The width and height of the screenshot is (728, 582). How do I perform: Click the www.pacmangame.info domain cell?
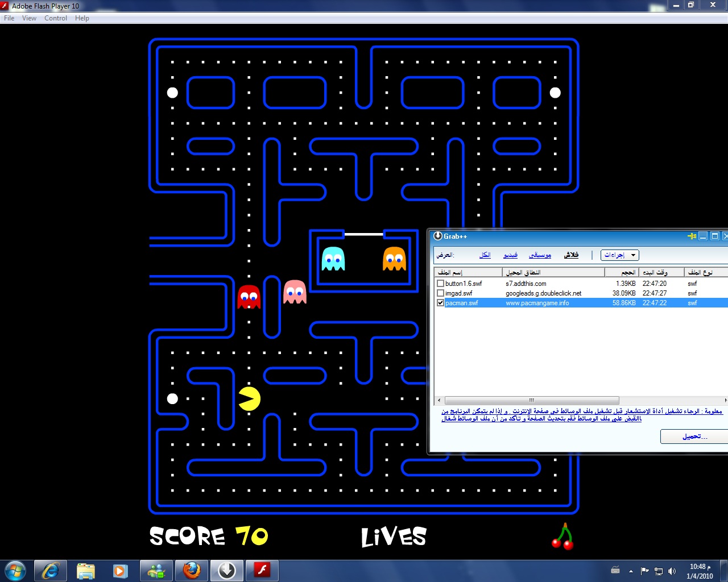click(537, 303)
